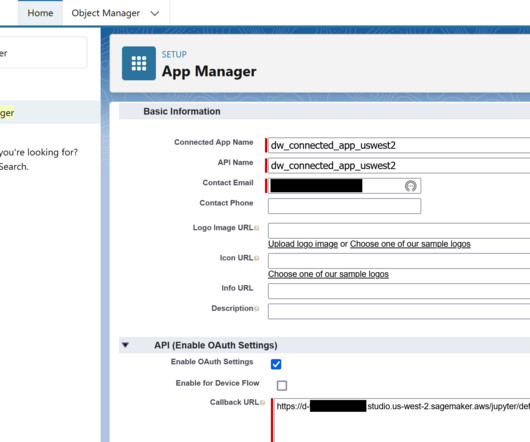The image size is (530, 442).
Task: Check Enable for Device Flow checkbox
Action: tap(282, 386)
